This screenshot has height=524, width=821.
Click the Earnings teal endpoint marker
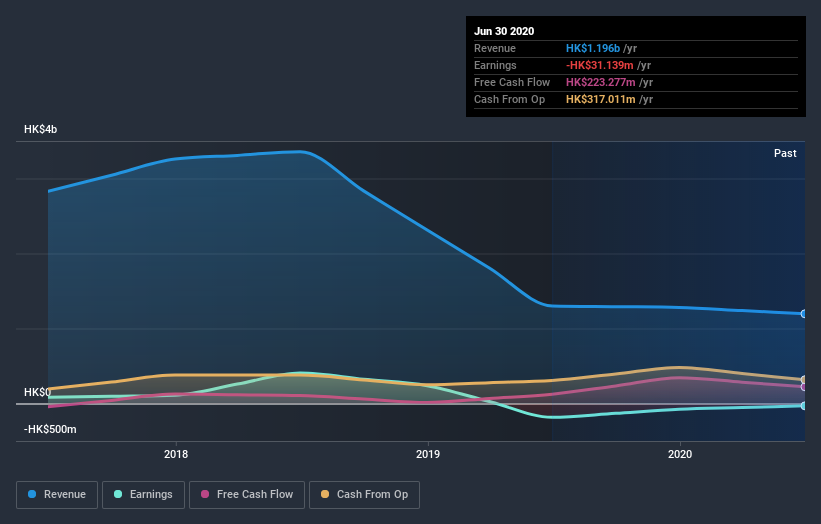tap(803, 406)
